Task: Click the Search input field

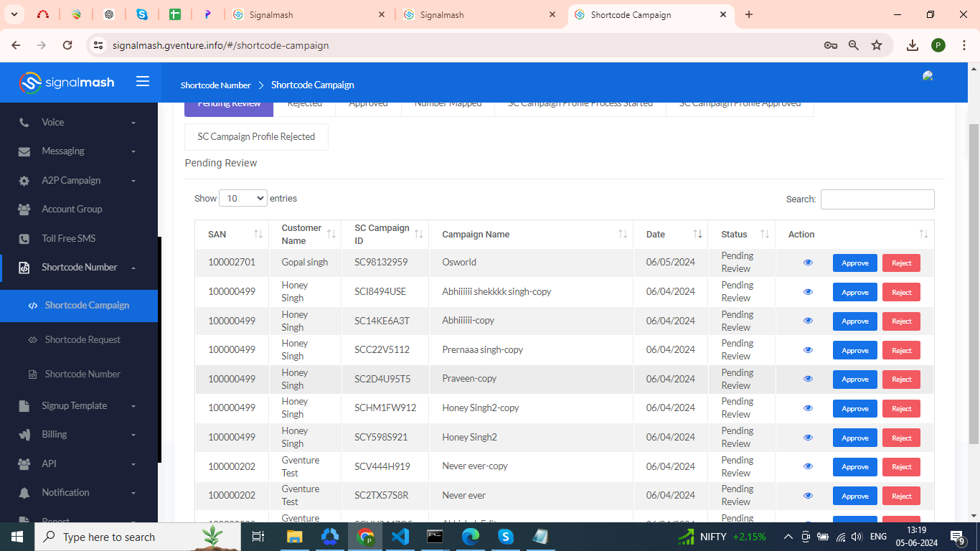Action: [x=877, y=199]
